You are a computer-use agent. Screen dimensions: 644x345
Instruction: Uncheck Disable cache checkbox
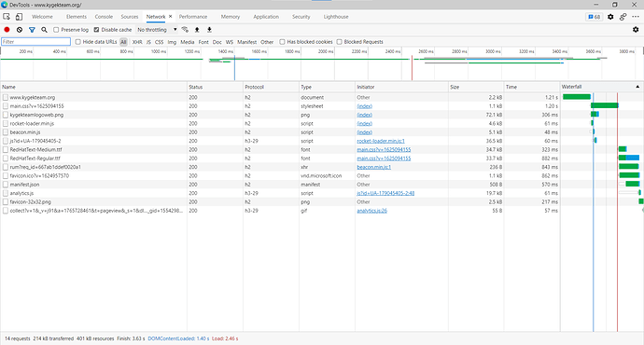(96, 30)
